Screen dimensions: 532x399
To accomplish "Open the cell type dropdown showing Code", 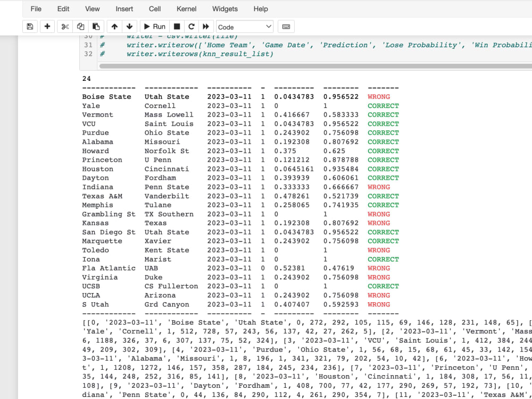I will [x=244, y=26].
